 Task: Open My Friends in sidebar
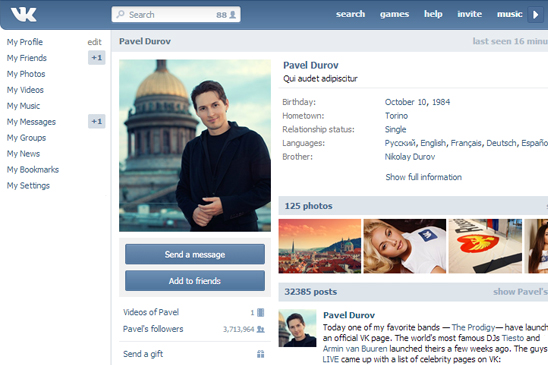[27, 58]
